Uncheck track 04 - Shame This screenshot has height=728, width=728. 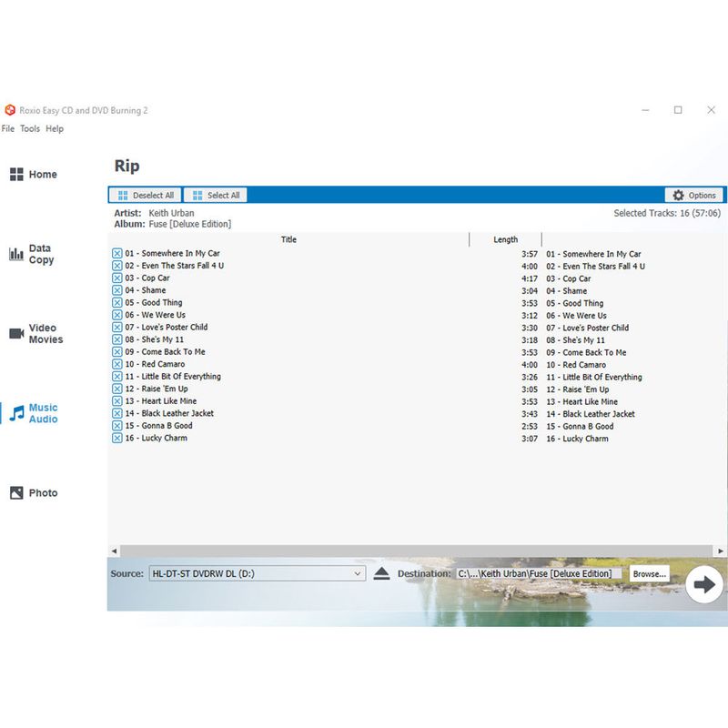[x=117, y=290]
